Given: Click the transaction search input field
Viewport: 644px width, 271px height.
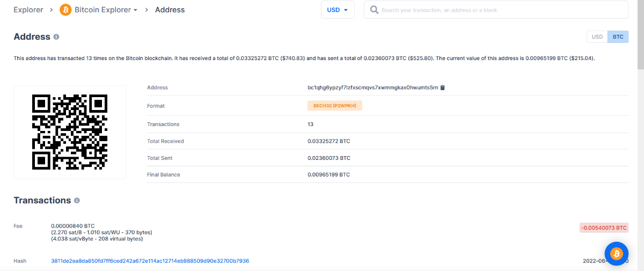Looking at the screenshot, I should coord(499,10).
